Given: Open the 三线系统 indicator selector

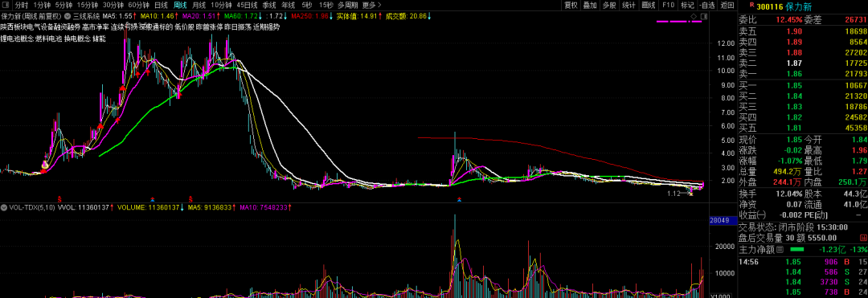Looking at the screenshot, I should [86, 17].
